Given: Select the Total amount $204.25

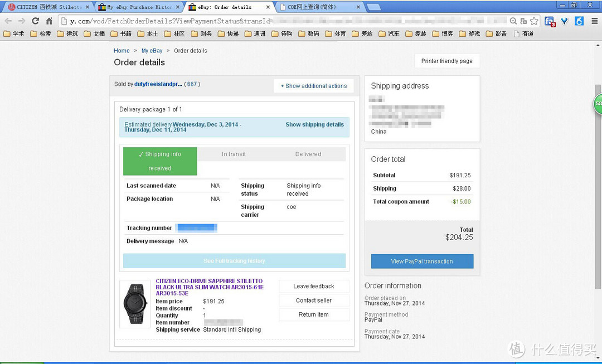Looking at the screenshot, I should point(459,237).
